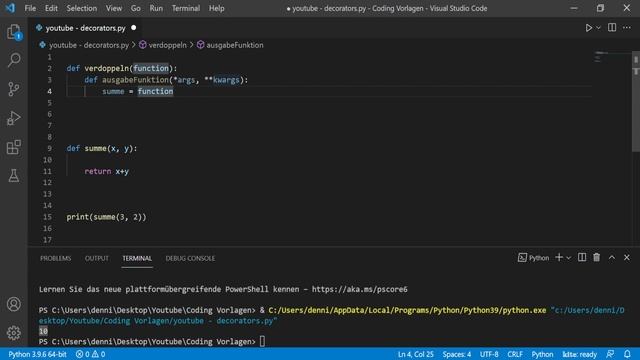Switch to the Terminal tab
Viewport: 640px width, 360px height.
coord(137,258)
